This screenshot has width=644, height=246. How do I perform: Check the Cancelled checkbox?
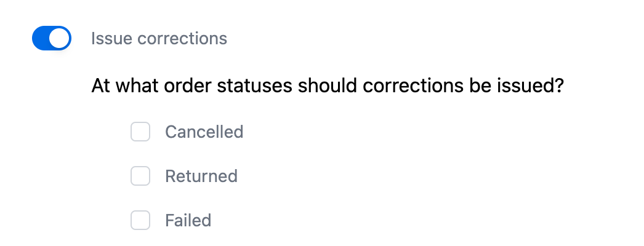[x=140, y=132]
